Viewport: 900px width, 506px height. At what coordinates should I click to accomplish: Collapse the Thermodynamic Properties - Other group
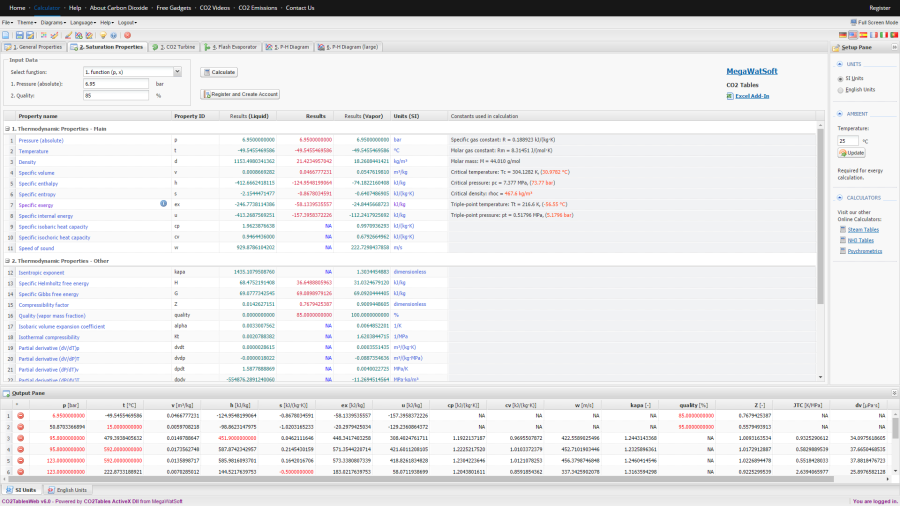7,261
